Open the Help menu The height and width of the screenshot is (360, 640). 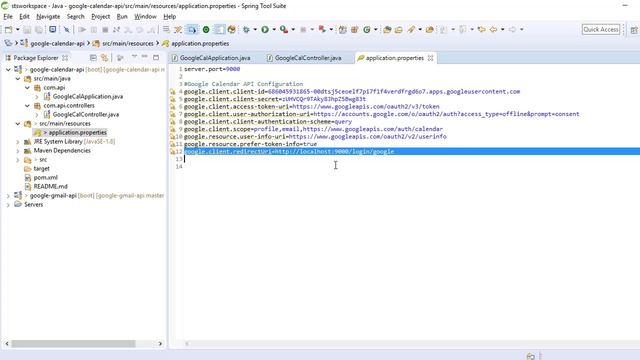(169, 16)
